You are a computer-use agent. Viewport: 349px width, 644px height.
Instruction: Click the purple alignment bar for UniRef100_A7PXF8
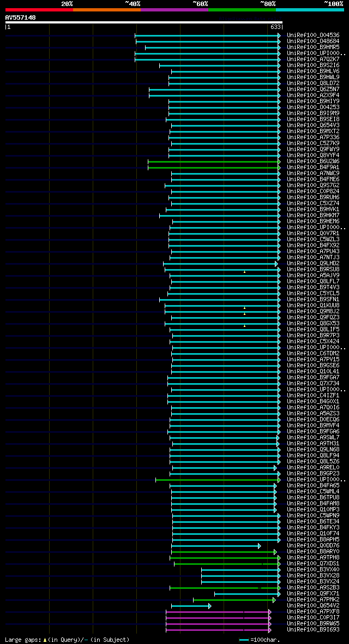coord(219,612)
